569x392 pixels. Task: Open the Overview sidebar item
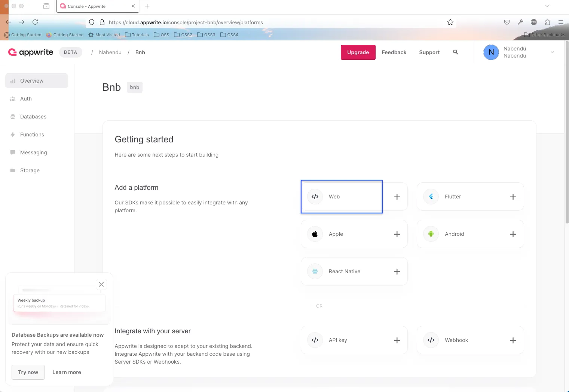(x=37, y=81)
